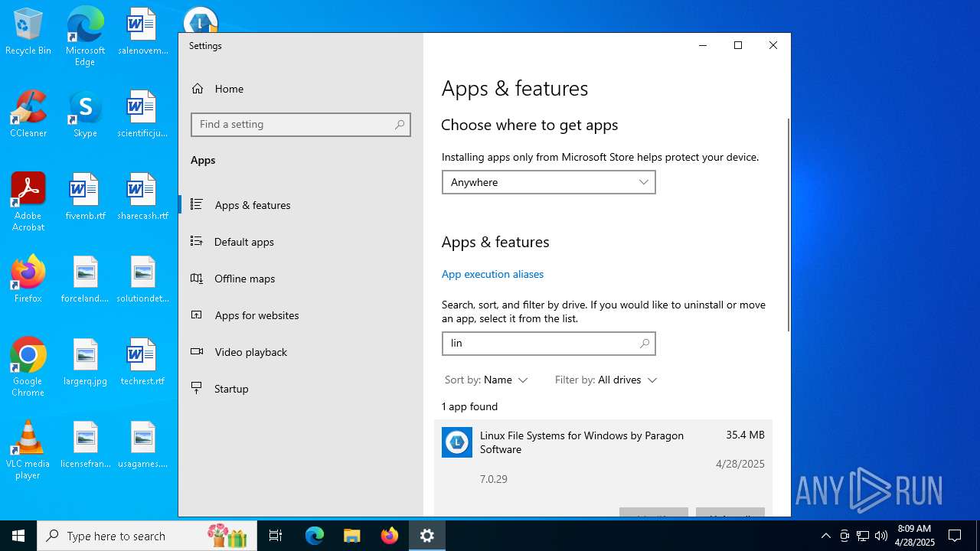980x551 pixels.
Task: Launch Edge from the taskbar
Action: [x=315, y=536]
